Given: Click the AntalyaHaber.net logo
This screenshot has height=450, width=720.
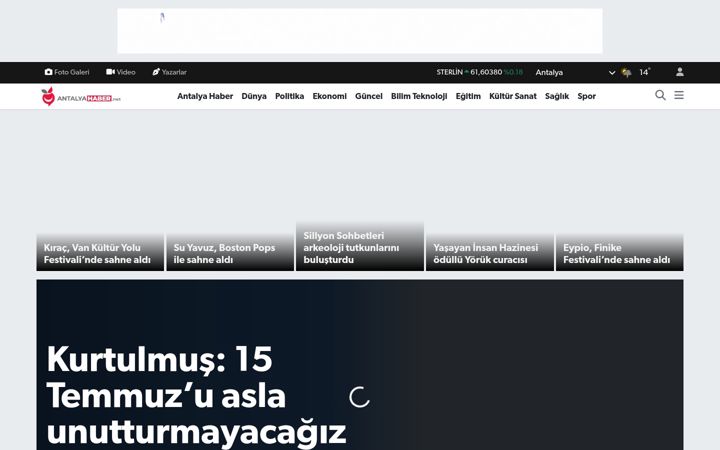Looking at the screenshot, I should pyautogui.click(x=81, y=96).
